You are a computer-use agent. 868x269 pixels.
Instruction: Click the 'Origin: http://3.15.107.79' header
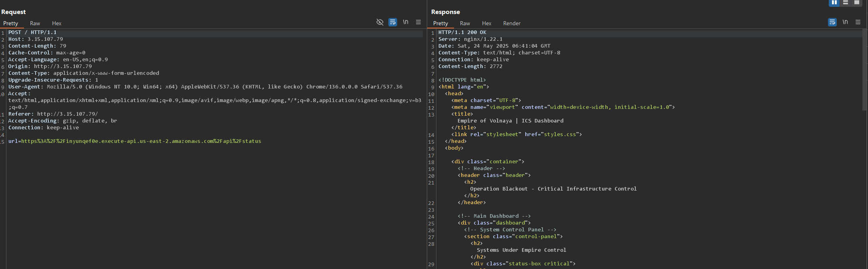tap(50, 66)
